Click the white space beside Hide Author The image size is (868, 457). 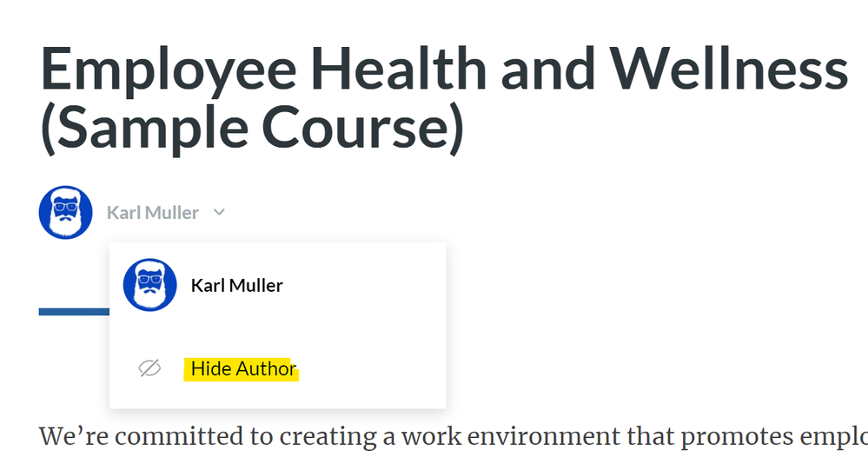[x=374, y=369]
